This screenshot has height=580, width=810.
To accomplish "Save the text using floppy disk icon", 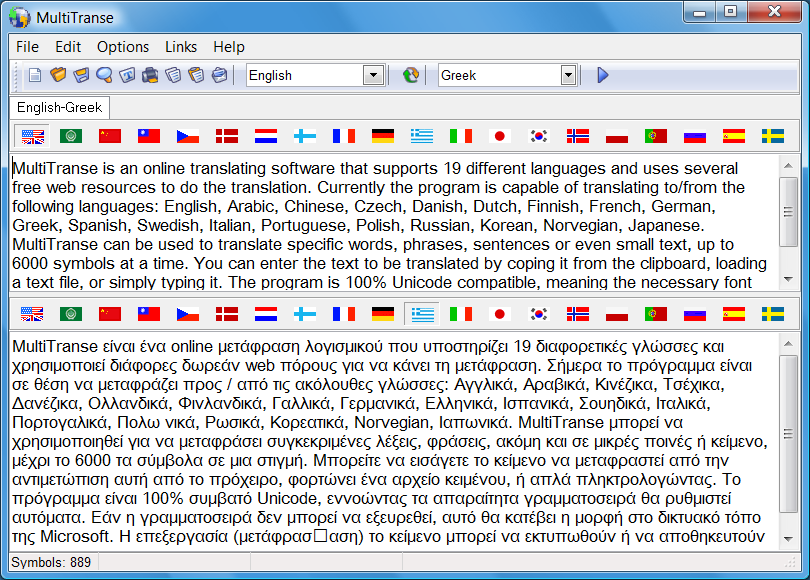I will [x=81, y=75].
